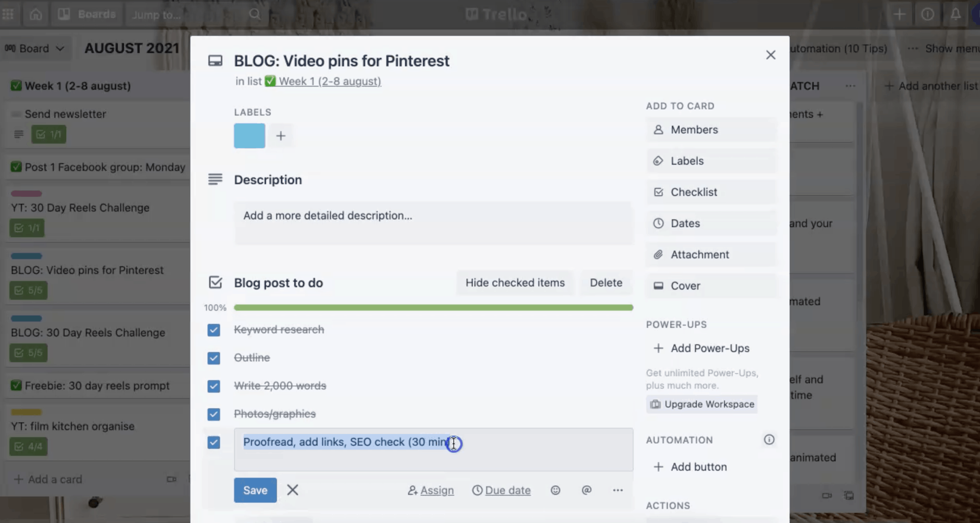Uncheck Write 2,000 words item
This screenshot has height=523, width=980.
[214, 386]
